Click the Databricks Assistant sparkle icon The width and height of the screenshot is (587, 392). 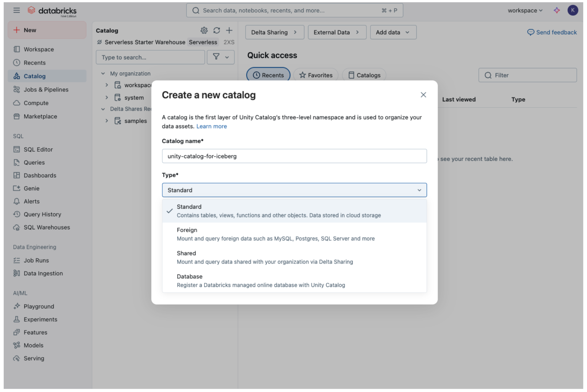557,10
